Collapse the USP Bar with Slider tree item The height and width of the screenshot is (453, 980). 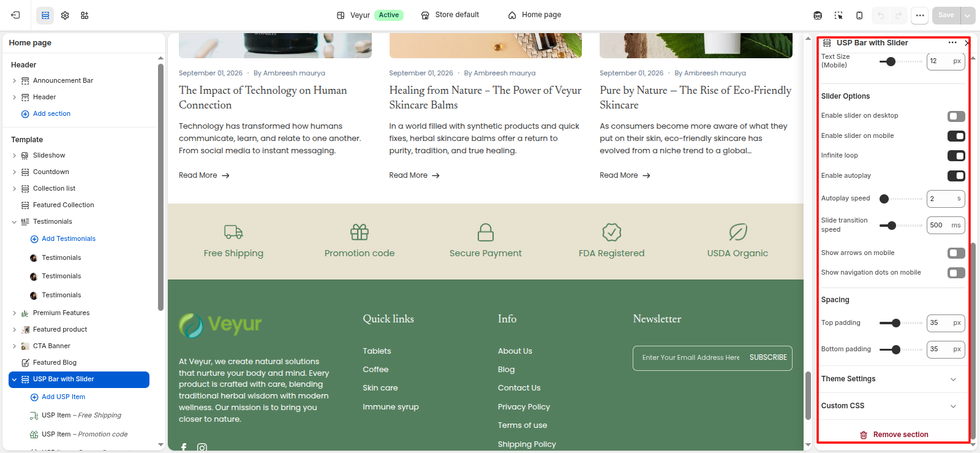pyautogui.click(x=14, y=379)
